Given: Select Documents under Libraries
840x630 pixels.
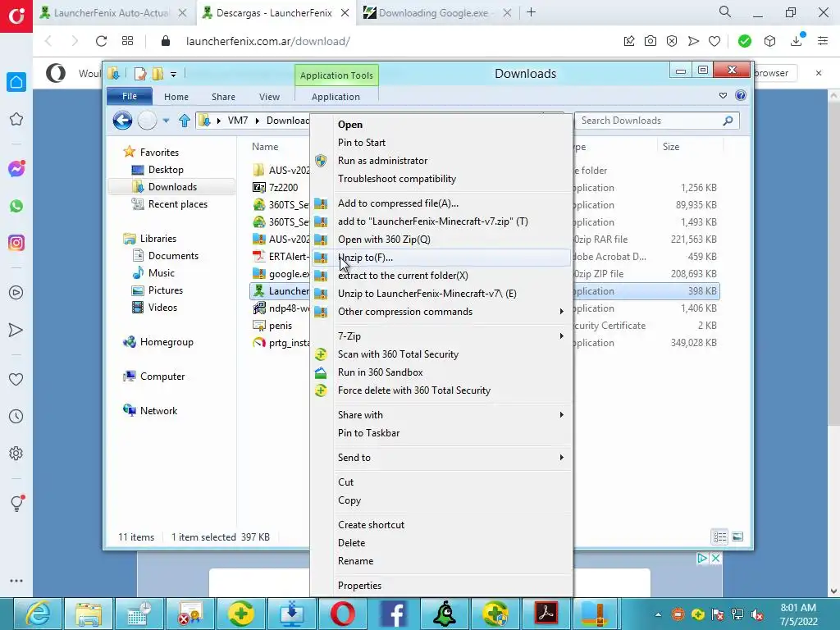Looking at the screenshot, I should point(173,256).
